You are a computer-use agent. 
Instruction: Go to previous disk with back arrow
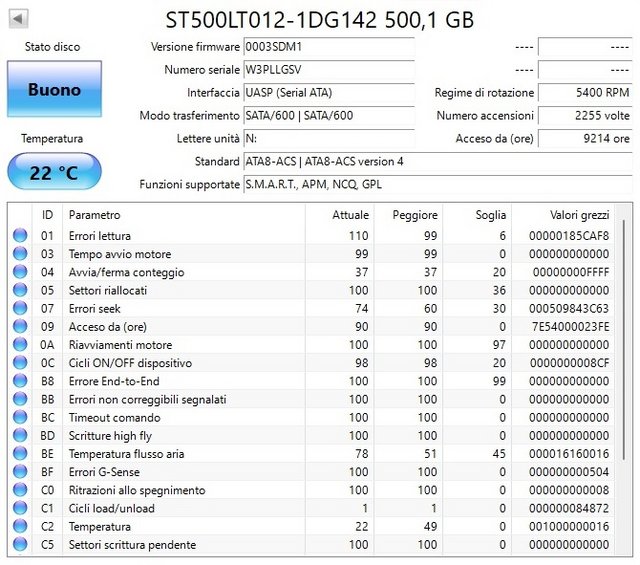coord(18,19)
